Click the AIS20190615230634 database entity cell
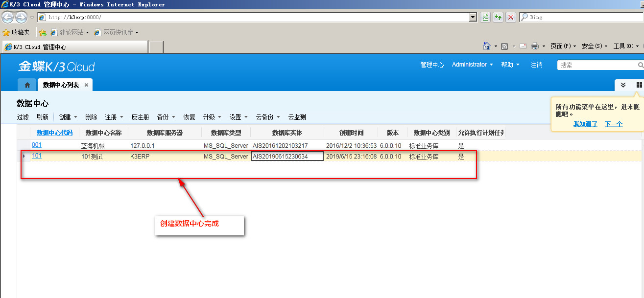Viewport: 644px width, 298px height. (287, 156)
